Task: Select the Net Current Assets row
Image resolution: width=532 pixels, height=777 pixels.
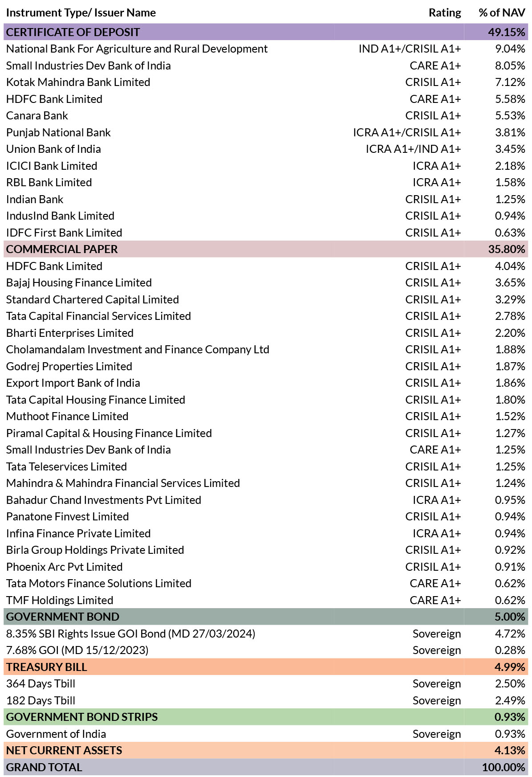Action: (266, 750)
